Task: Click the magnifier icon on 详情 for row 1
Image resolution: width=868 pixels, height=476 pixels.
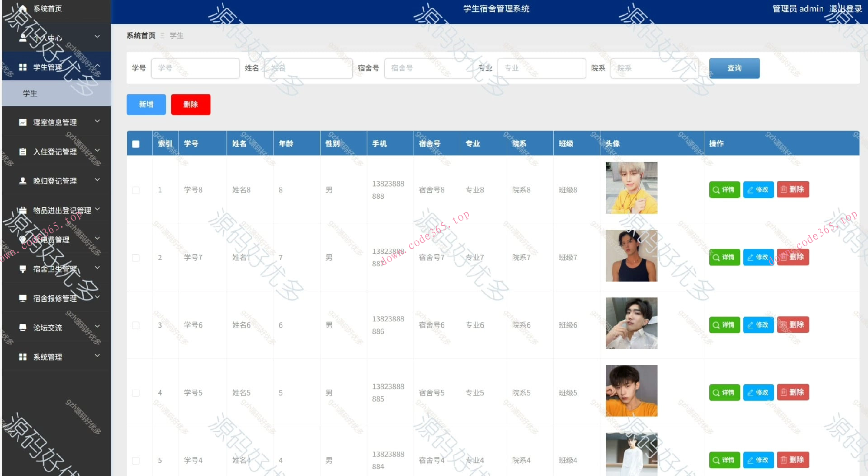Action: (716, 190)
